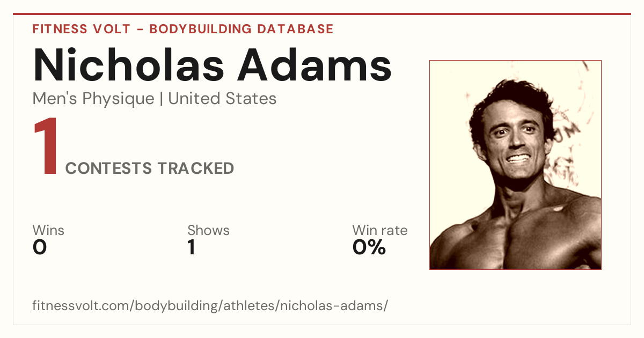Select the Nicholas Adams name heading
644x338 pixels.
pyautogui.click(x=212, y=64)
